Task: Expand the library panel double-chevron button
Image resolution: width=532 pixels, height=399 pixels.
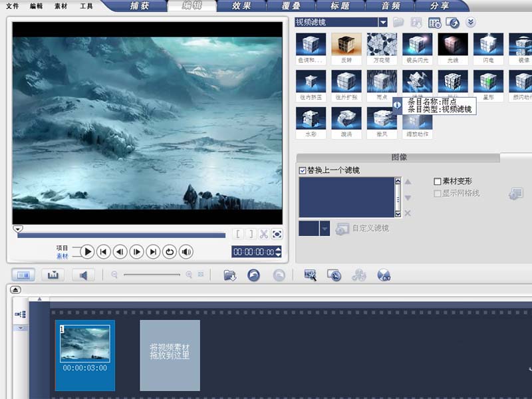Action: (x=471, y=22)
